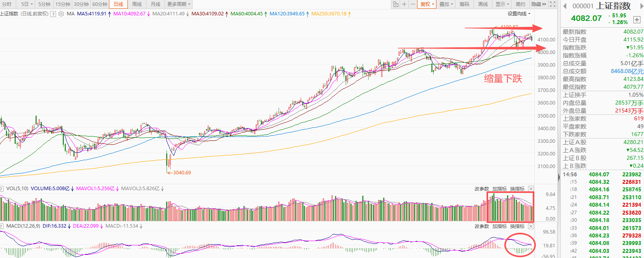Zoom in chart with the plus icon
Viewport: 644px width, 258px height.
404,4
